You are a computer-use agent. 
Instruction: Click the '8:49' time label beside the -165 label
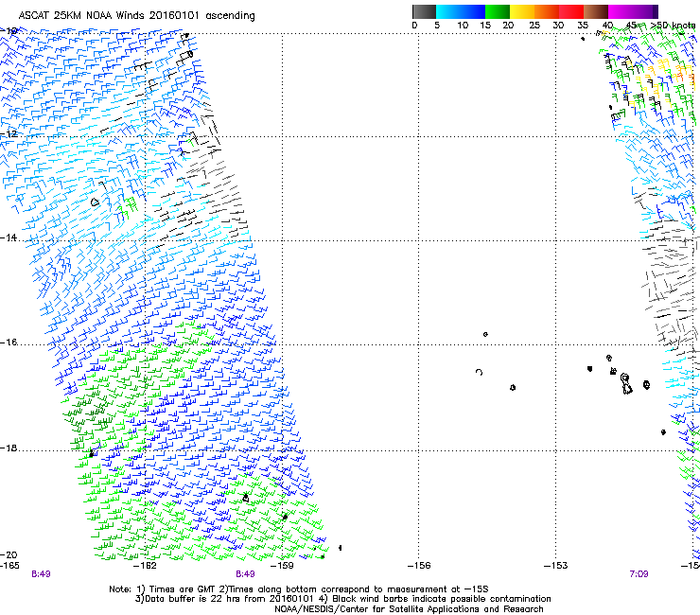pyautogui.click(x=41, y=574)
